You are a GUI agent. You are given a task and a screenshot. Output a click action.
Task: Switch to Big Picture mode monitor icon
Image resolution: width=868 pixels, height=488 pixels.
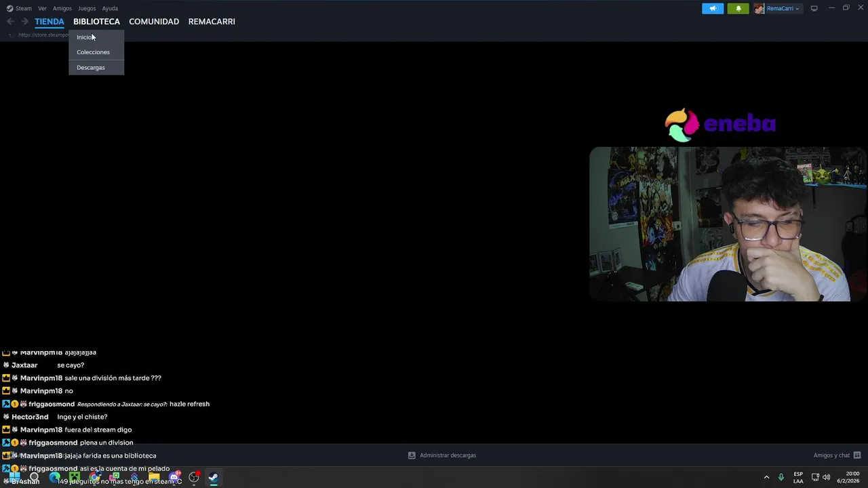click(814, 8)
